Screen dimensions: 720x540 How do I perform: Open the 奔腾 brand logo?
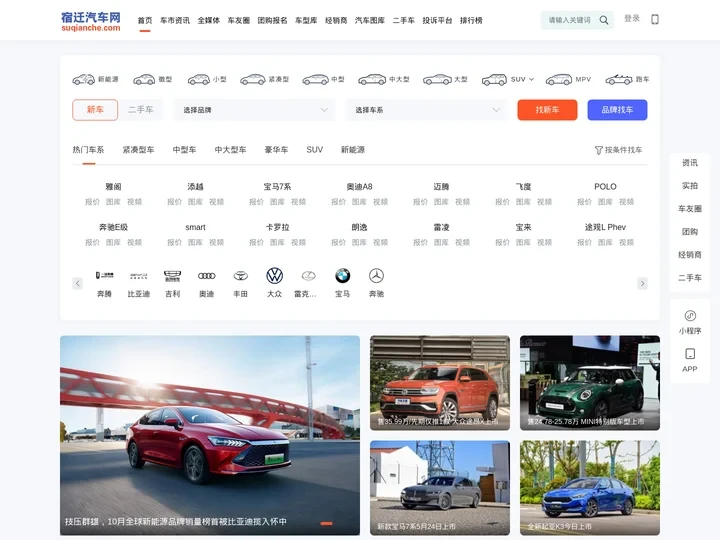tap(104, 276)
